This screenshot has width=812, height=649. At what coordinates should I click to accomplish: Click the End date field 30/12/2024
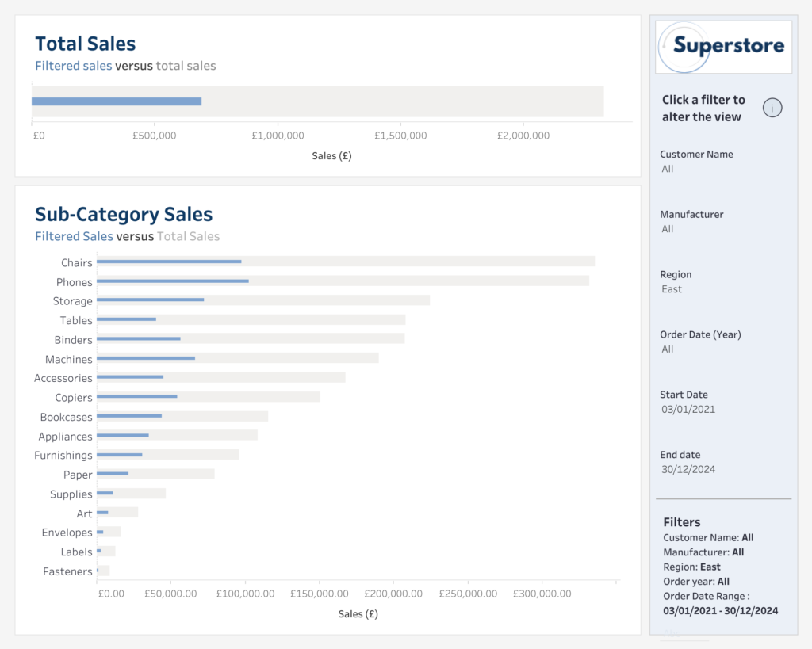(688, 469)
